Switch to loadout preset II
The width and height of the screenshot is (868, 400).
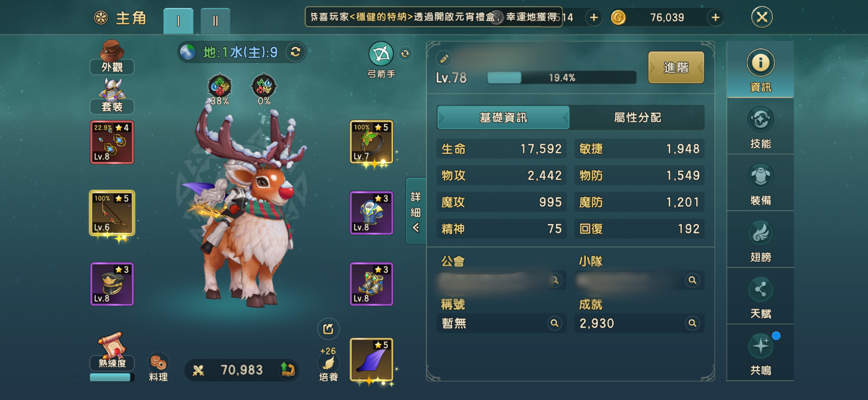pos(215,21)
